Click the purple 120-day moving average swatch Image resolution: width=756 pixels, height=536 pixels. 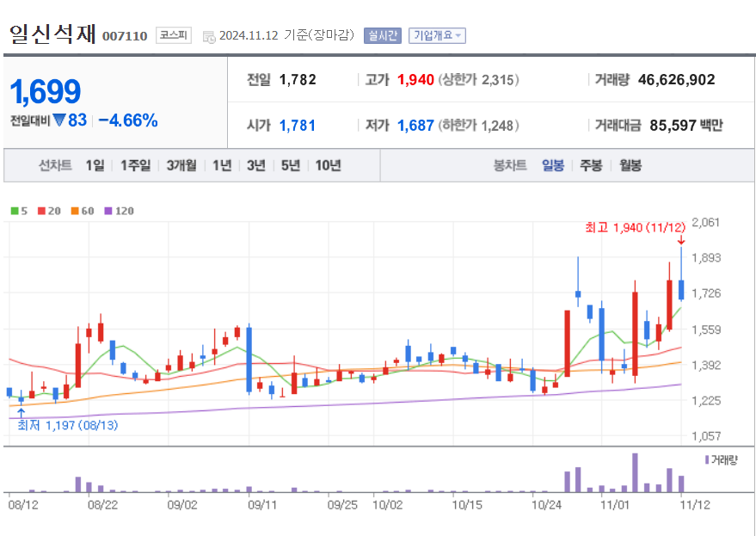108,211
